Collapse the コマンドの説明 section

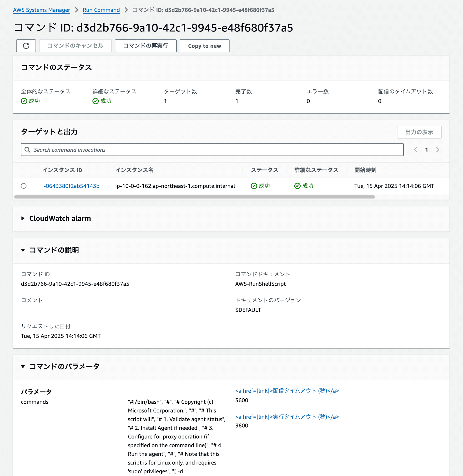coord(23,250)
